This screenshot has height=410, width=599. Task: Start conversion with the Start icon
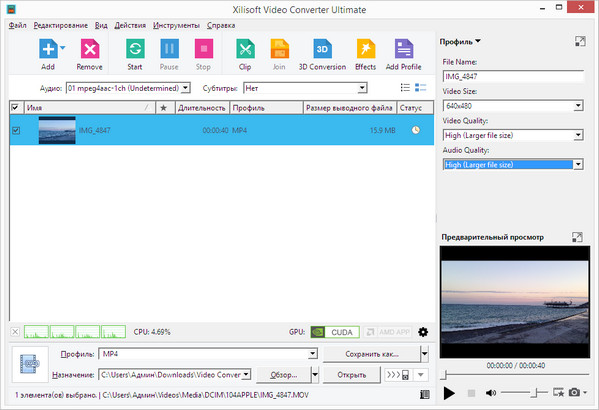(x=135, y=49)
